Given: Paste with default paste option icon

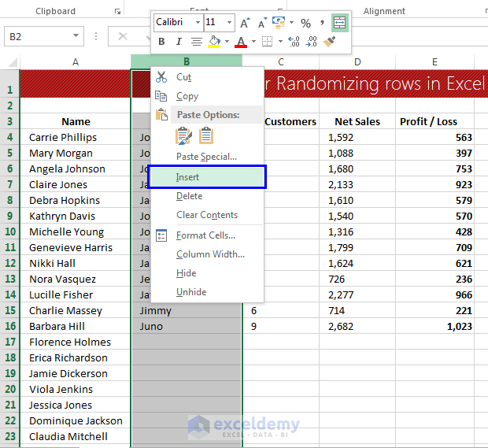Looking at the screenshot, I should pyautogui.click(x=184, y=136).
